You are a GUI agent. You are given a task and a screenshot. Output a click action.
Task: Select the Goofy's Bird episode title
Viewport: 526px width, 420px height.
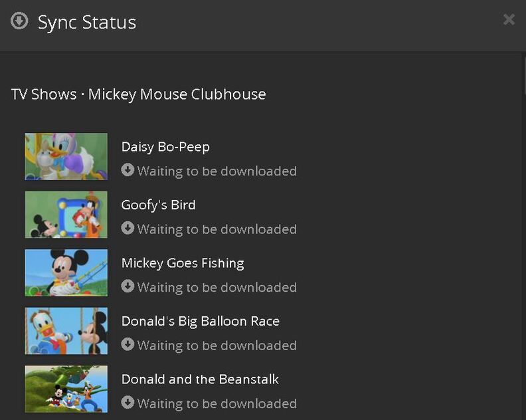pos(158,205)
